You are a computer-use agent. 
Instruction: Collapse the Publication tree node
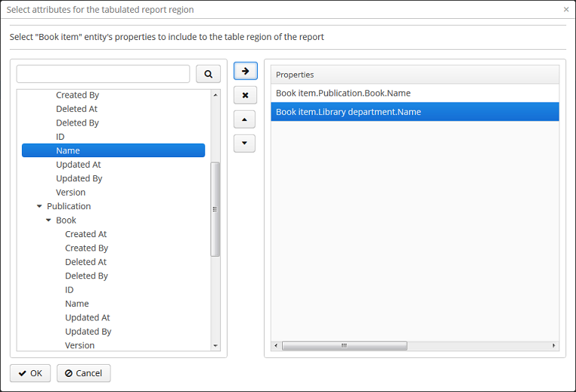tap(39, 206)
